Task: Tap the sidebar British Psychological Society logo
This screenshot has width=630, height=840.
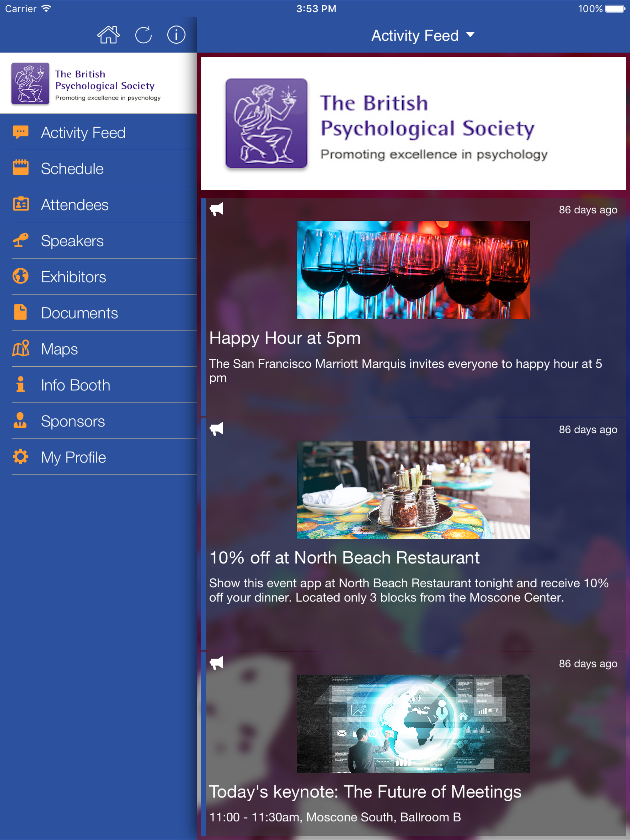Action: coord(86,83)
